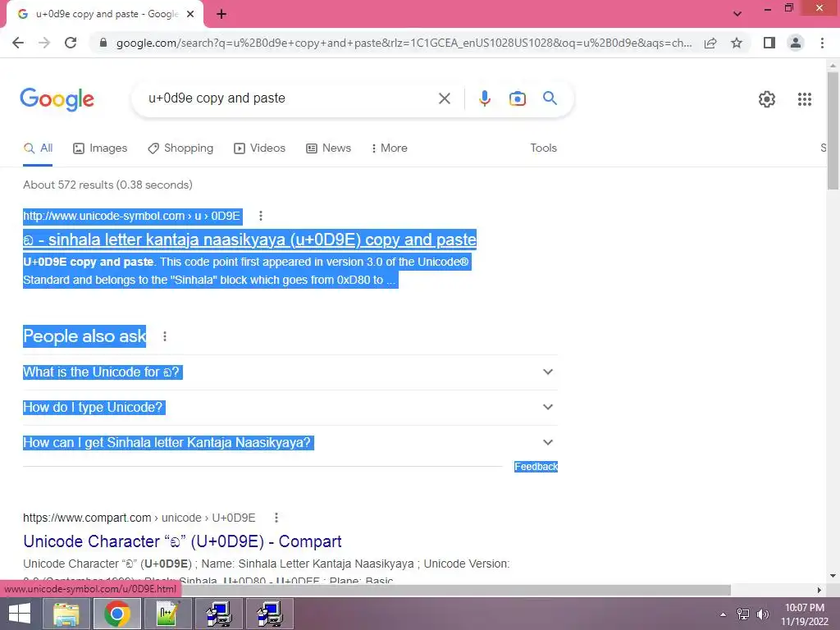Open three-dot menu beside unicode-symbol.com result
This screenshot has width=840, height=630.
pyautogui.click(x=260, y=216)
